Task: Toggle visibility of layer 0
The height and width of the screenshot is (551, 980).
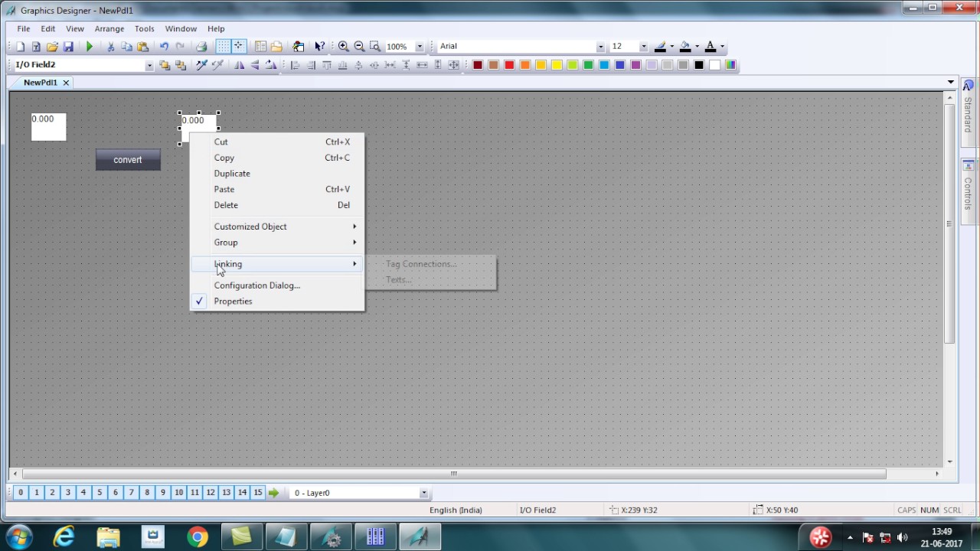Action: coord(21,493)
